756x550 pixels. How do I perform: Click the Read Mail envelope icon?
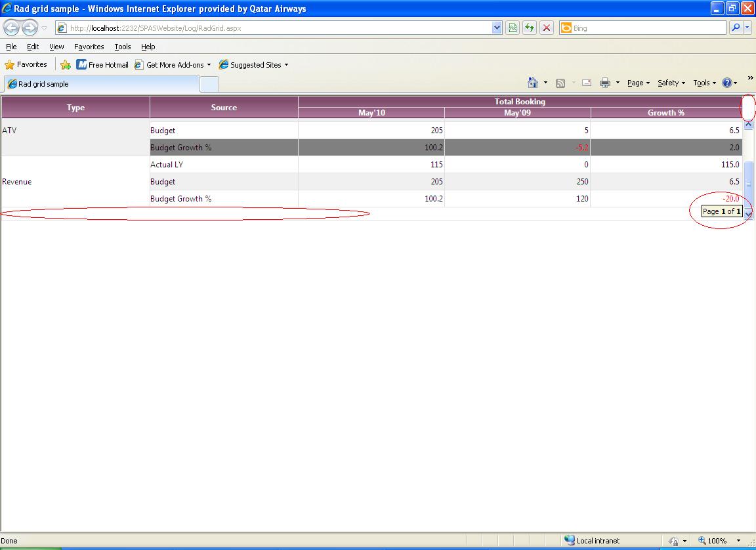click(x=586, y=83)
